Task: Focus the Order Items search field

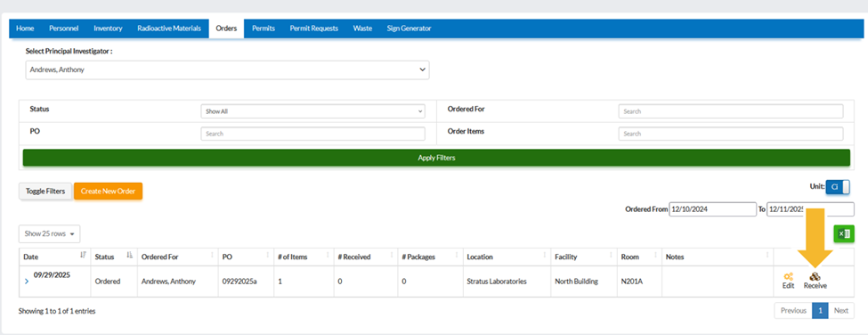Action: pyautogui.click(x=731, y=134)
